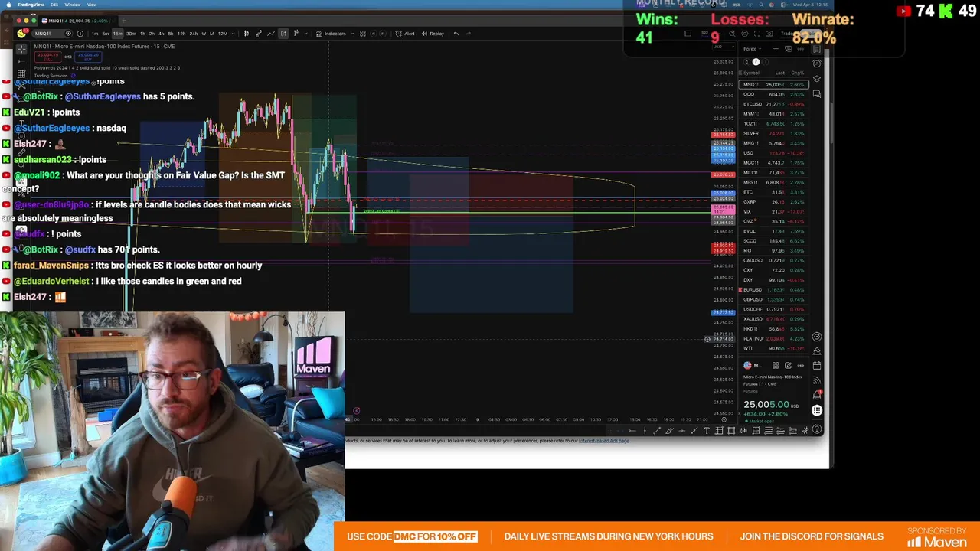The height and width of the screenshot is (551, 980).
Task: Click the compare/add symbol plus icon
Action: (80, 34)
